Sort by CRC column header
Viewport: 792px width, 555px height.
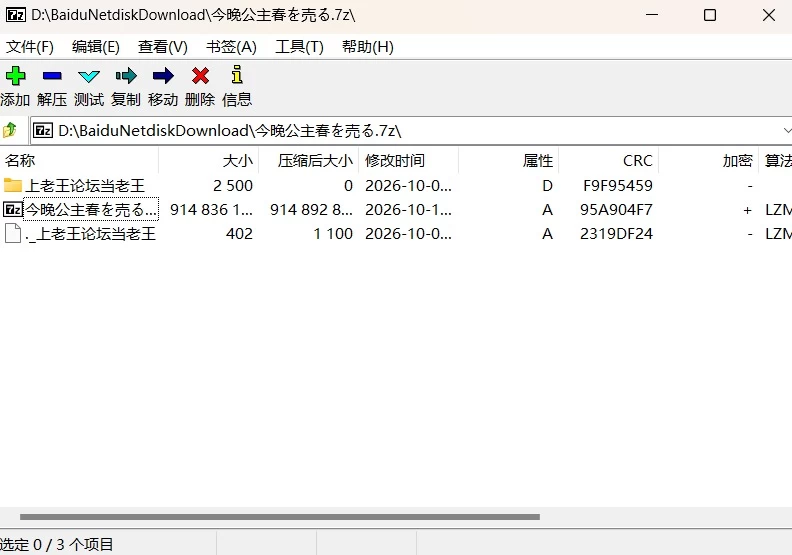[x=609, y=161]
